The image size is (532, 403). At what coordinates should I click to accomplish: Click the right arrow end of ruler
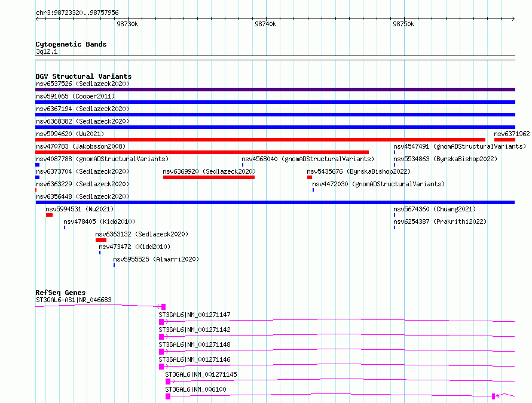[513, 19]
